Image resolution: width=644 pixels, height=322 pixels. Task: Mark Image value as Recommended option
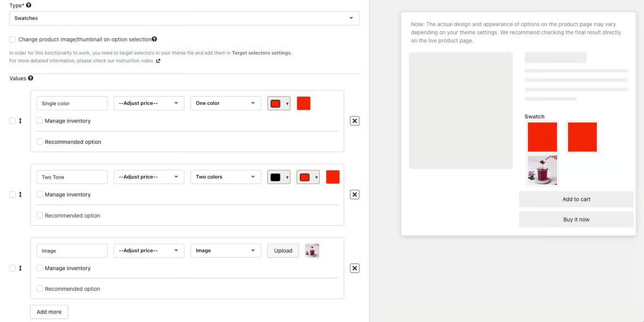(40, 289)
